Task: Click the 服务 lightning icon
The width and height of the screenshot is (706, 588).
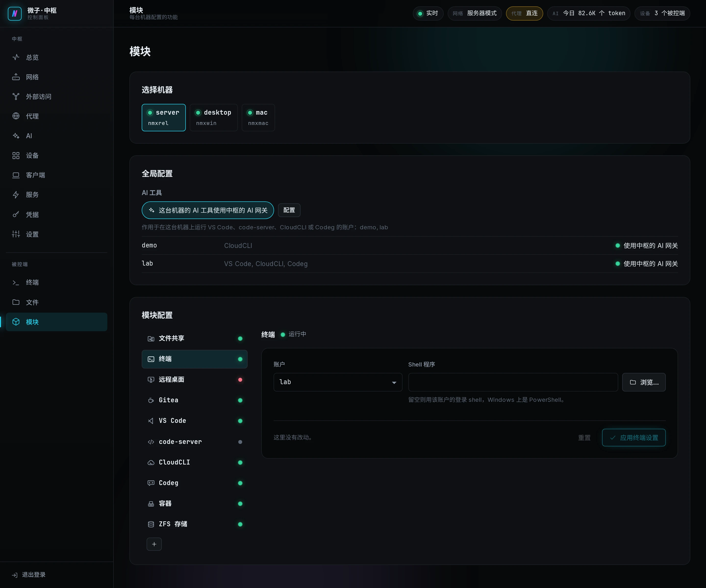Action: click(x=16, y=195)
